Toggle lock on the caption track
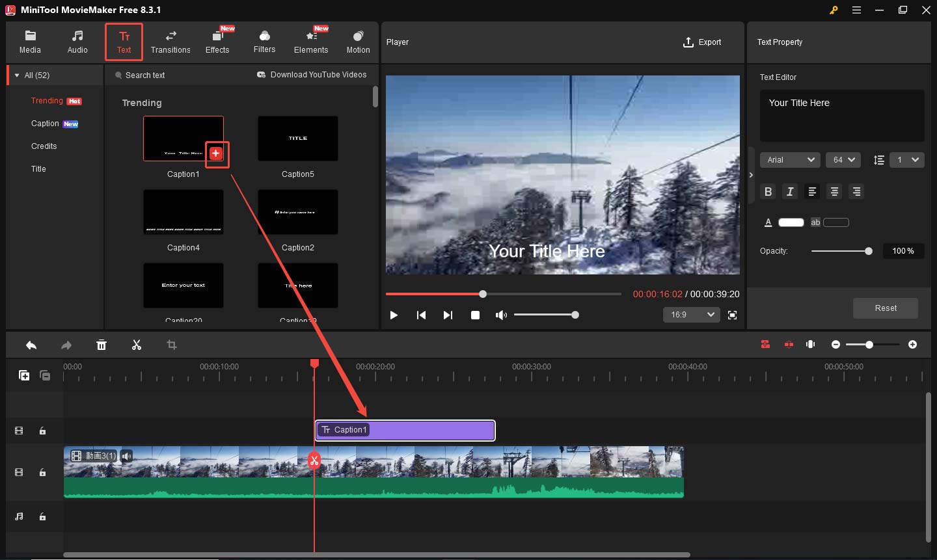Image resolution: width=937 pixels, height=560 pixels. pos(42,431)
